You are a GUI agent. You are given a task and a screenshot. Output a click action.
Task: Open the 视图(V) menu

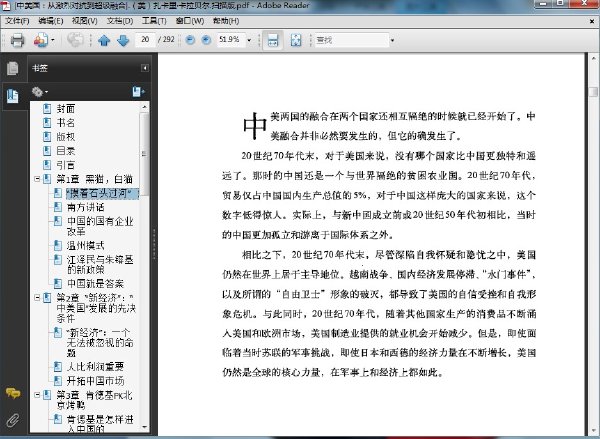point(84,21)
